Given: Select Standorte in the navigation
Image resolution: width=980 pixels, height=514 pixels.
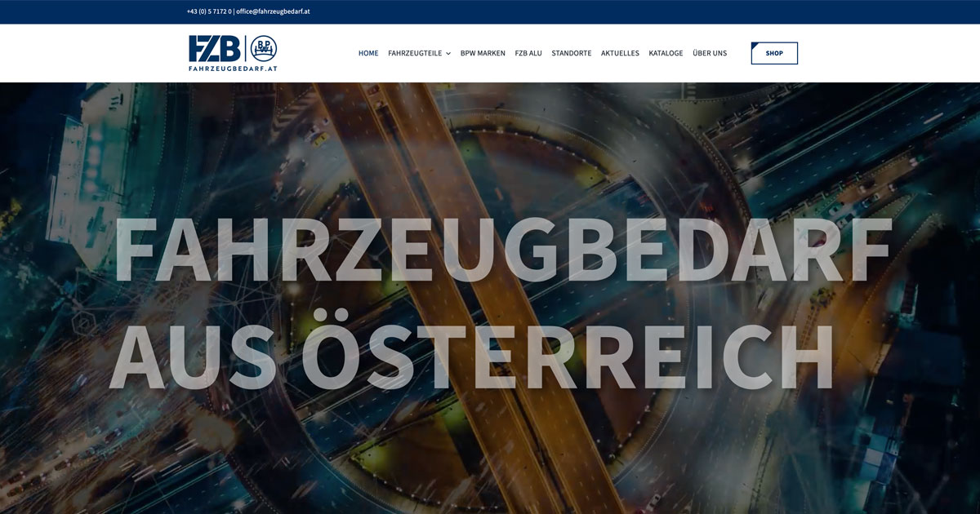Looking at the screenshot, I should tap(571, 53).
